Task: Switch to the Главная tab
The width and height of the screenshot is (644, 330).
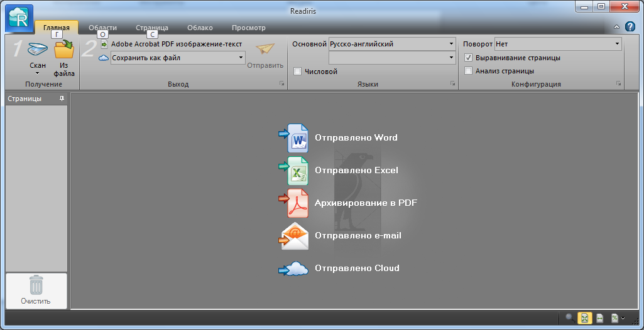Action: coord(57,28)
